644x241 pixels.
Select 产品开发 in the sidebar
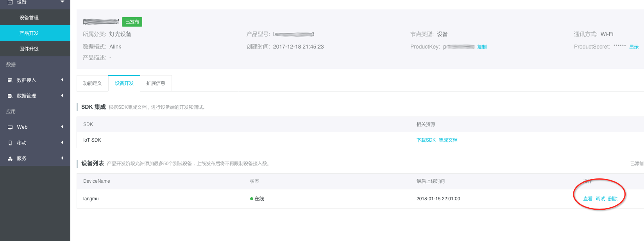(x=35, y=33)
